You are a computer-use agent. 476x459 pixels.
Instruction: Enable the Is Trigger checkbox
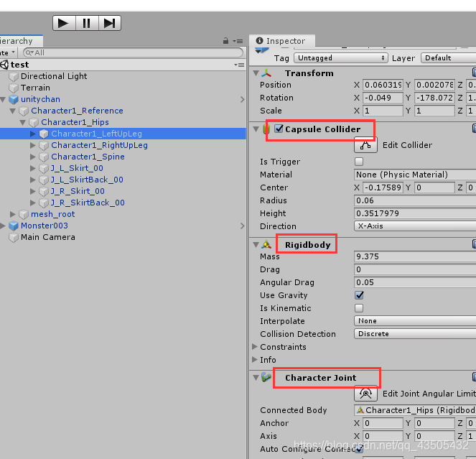(359, 162)
